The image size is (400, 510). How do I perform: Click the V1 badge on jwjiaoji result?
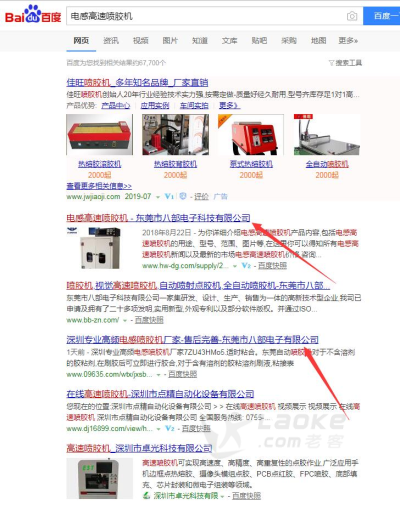click(169, 196)
